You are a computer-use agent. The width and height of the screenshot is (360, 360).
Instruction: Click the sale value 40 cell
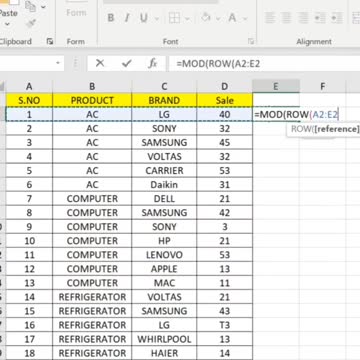click(x=225, y=114)
